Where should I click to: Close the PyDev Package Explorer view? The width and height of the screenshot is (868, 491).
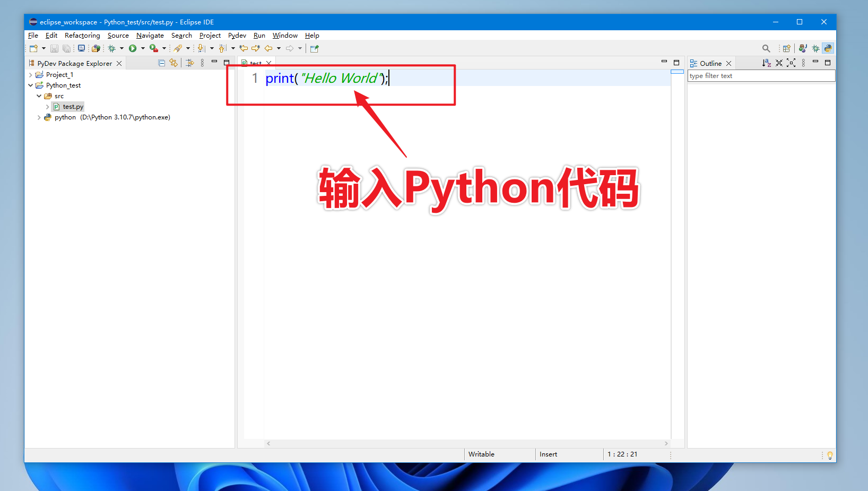coord(119,63)
